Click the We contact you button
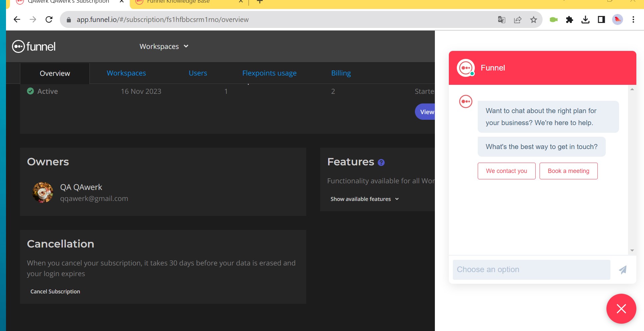This screenshot has height=331, width=644. (506, 171)
